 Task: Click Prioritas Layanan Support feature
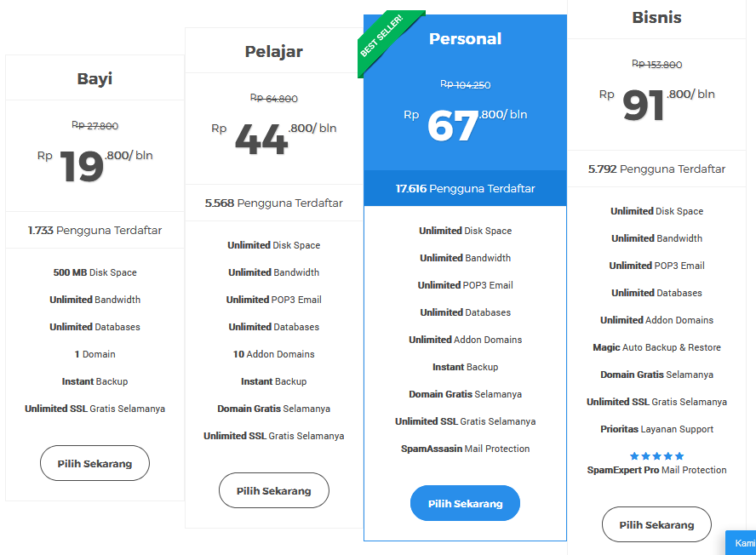tap(656, 429)
